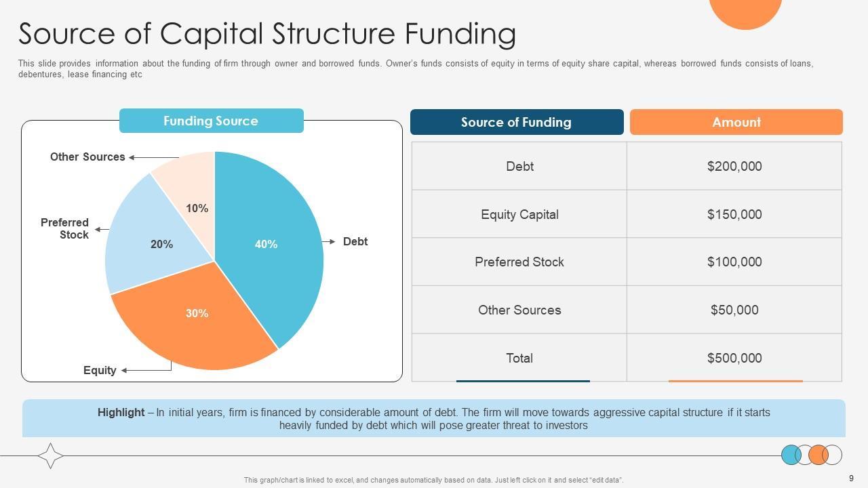Click the arrow pointing to Debt

tap(328, 241)
